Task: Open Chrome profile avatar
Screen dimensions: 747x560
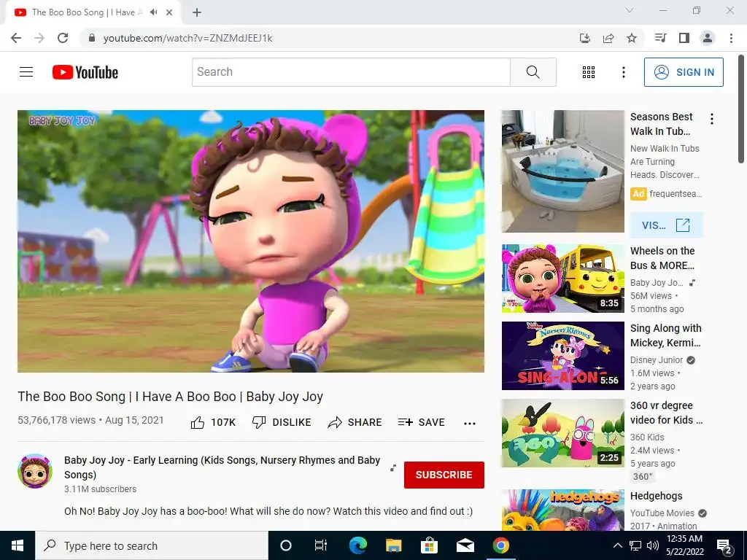Action: 708,38
